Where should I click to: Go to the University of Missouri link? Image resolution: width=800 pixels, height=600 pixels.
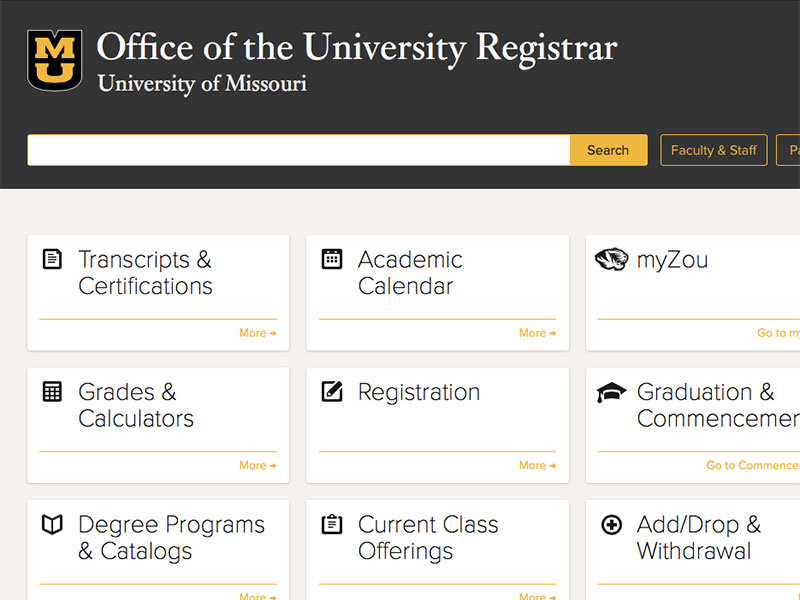(x=202, y=84)
